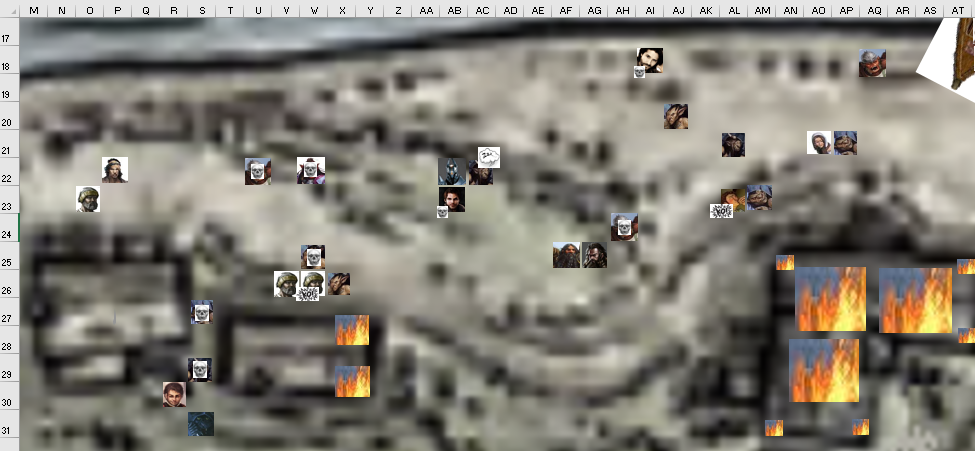Click the small fire image in AN31
975x451 pixels.
[x=774, y=427]
